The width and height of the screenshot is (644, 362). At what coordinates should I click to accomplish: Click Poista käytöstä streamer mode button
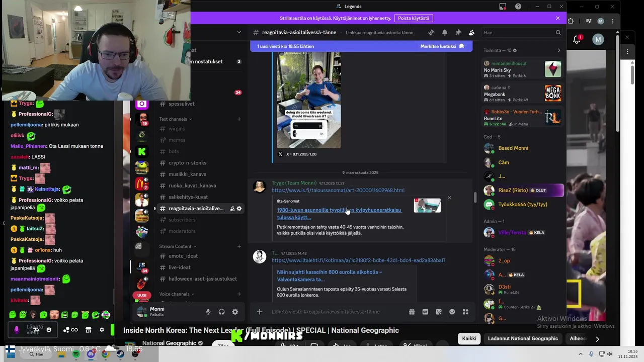click(x=414, y=18)
